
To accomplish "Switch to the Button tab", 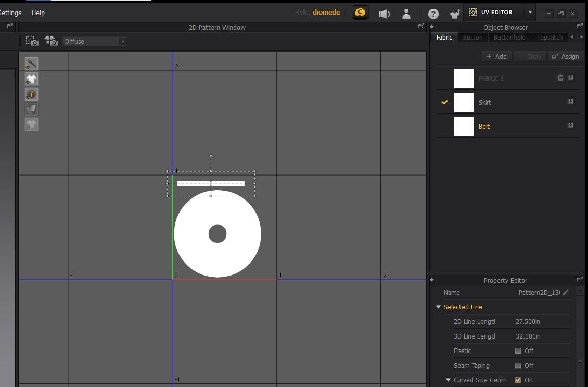I will pyautogui.click(x=472, y=37).
